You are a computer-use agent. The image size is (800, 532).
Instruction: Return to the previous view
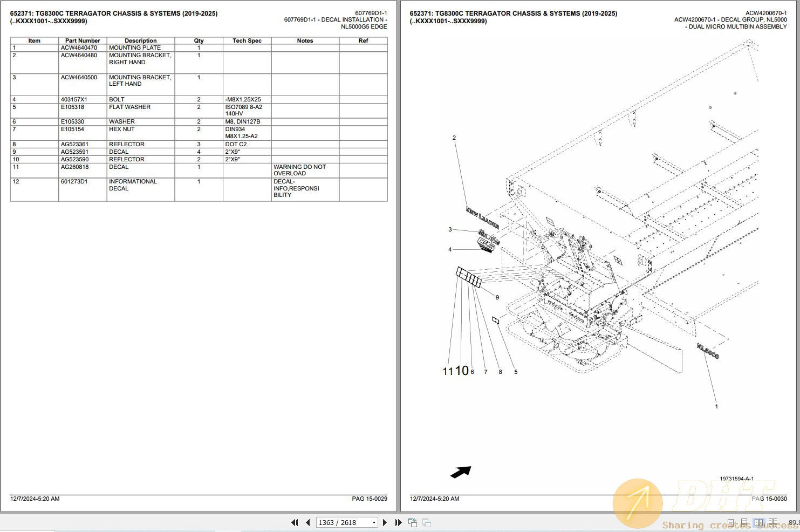coord(413,522)
